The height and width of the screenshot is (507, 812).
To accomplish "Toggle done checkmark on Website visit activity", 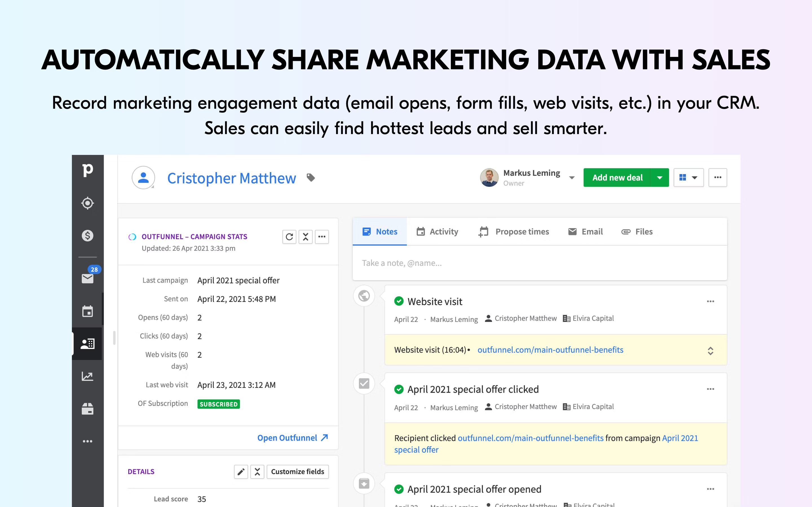I will tap(399, 301).
